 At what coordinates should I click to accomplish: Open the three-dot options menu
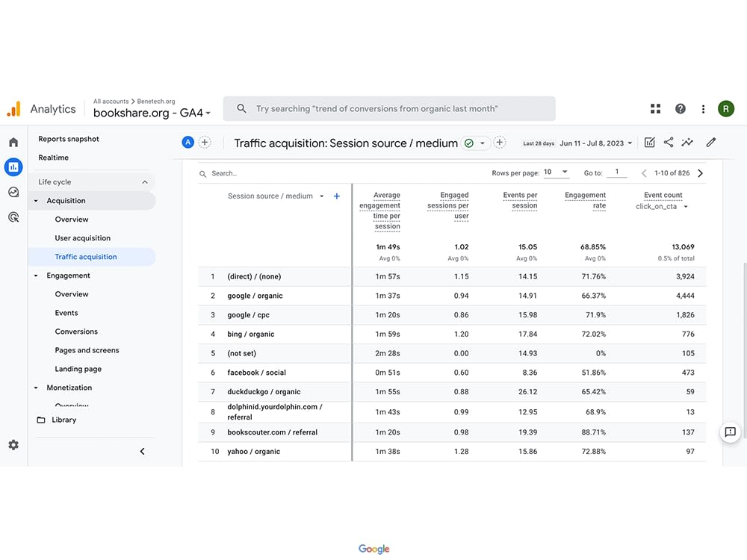703,108
